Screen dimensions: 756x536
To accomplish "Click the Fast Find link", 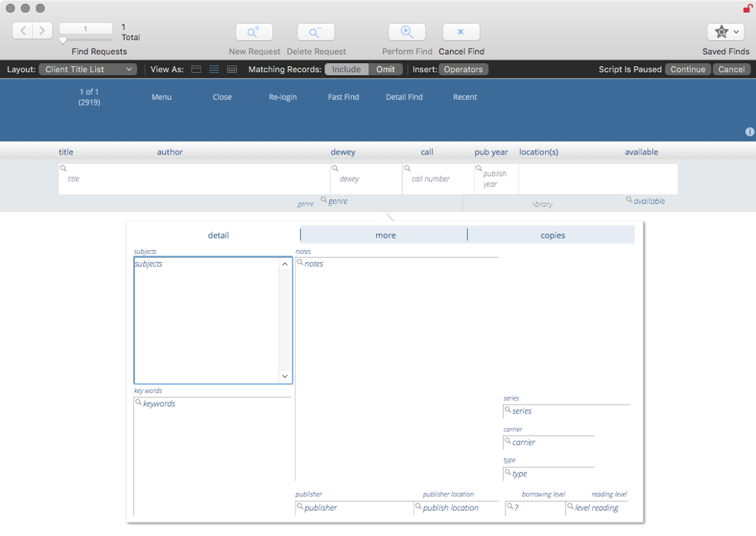I will (x=343, y=97).
